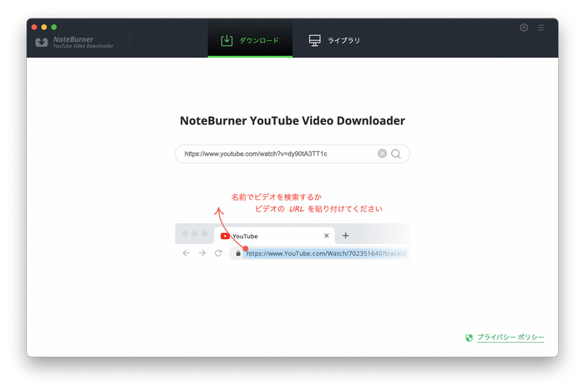
Task: Open the hamburger menu icon
Action: 541,28
